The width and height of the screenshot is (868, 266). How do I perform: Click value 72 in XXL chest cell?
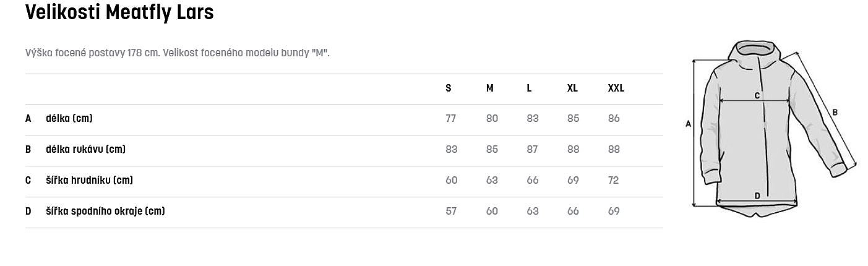coord(613,180)
